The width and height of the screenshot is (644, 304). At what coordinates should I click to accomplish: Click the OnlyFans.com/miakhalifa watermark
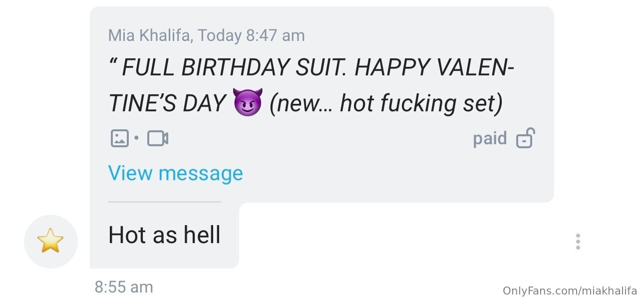[x=570, y=291]
